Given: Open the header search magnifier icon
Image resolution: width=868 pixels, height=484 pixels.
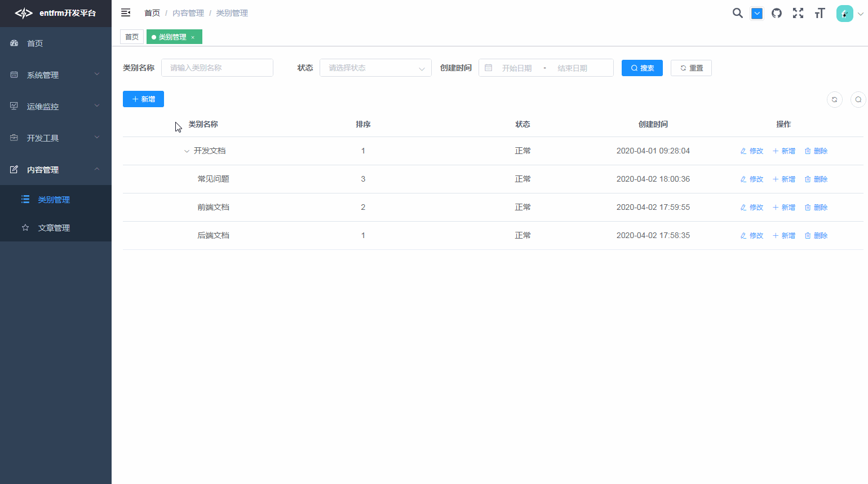Looking at the screenshot, I should 737,13.
